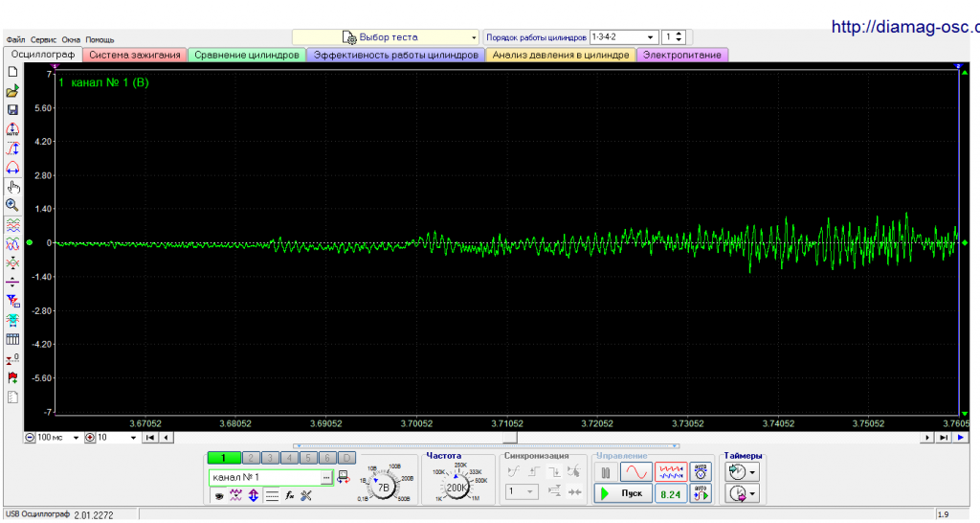Open the fx function icon
The image size is (980, 523).
click(x=289, y=495)
